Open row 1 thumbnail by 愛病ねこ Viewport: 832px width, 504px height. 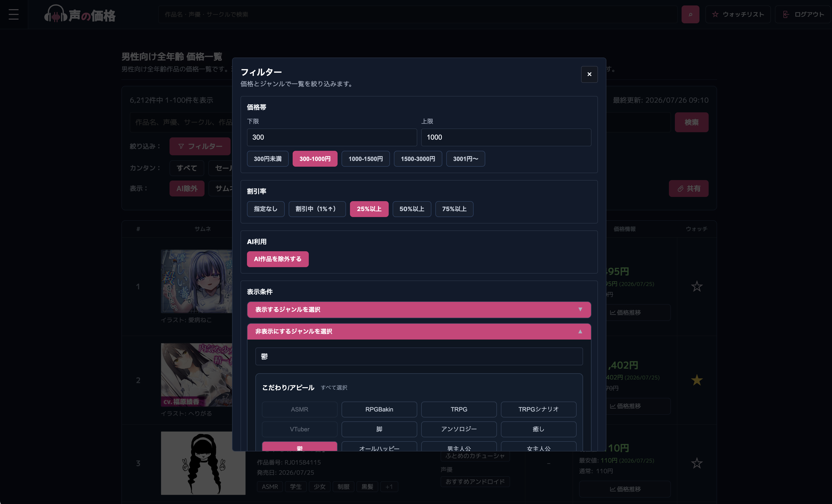pos(197,281)
